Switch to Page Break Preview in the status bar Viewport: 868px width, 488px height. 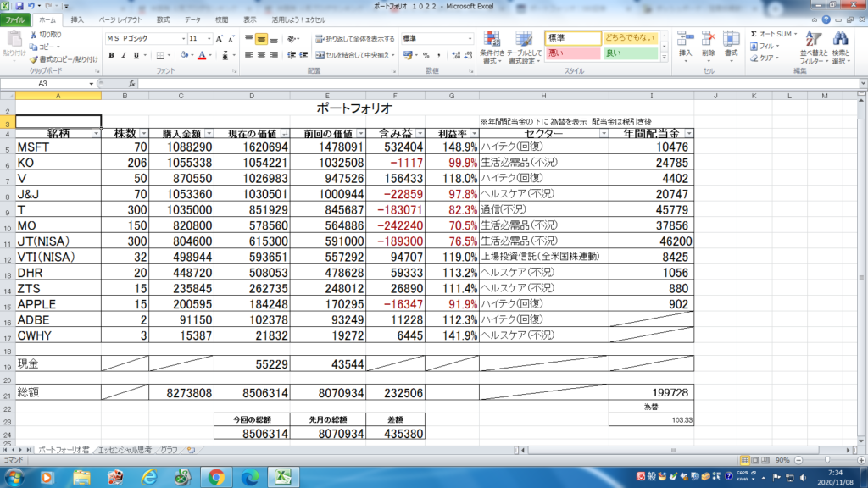765,460
